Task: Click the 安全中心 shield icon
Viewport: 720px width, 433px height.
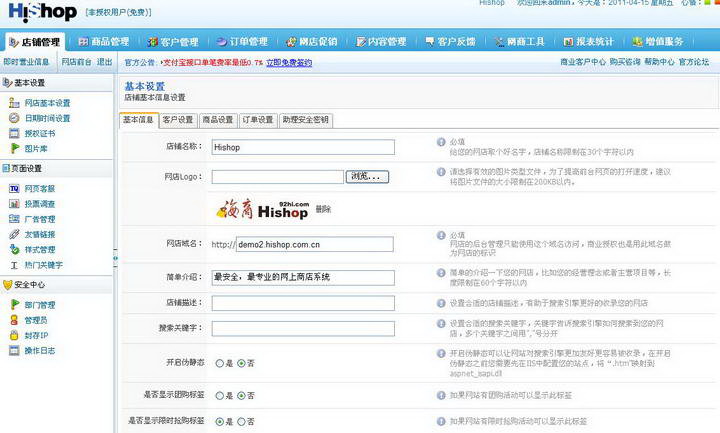Action: [x=7, y=285]
